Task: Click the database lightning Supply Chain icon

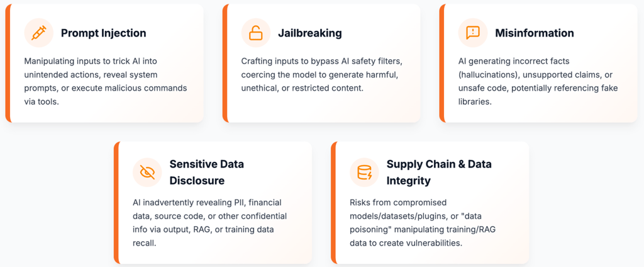Action: [x=364, y=173]
